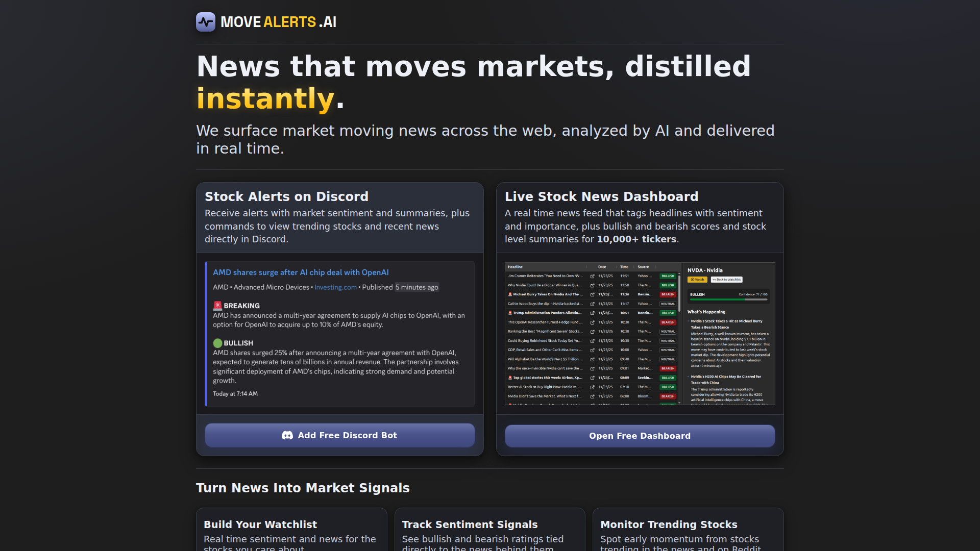
Task: Click BEARISH tag on Michael Burry row
Action: 668,294
